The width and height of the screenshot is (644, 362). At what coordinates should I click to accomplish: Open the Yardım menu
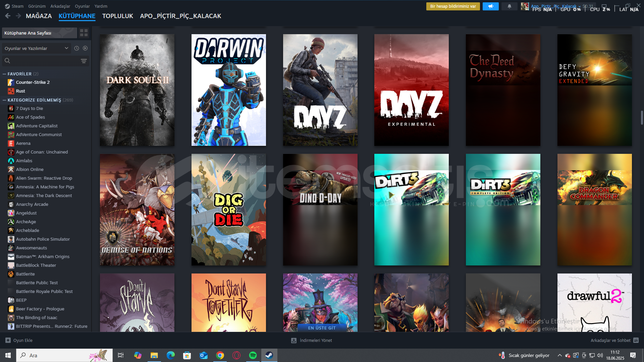click(101, 6)
